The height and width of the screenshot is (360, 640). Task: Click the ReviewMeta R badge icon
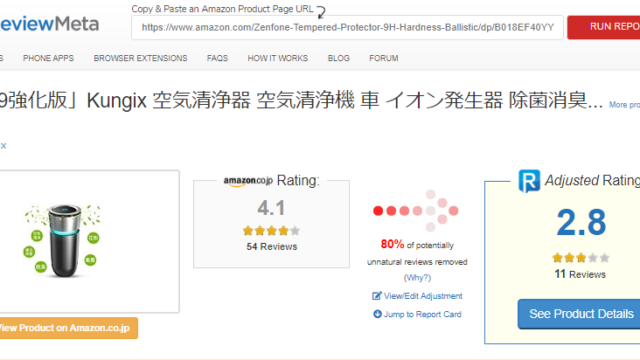pos(529,181)
